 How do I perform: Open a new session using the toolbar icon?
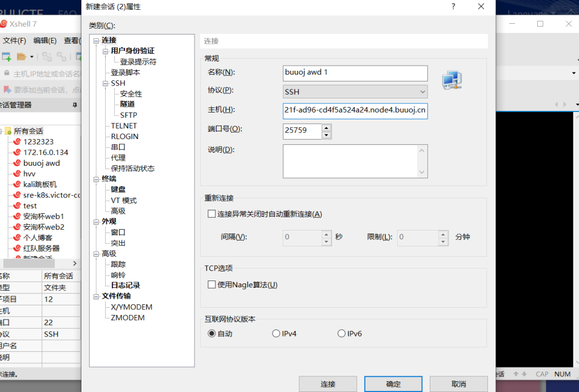click(6, 57)
